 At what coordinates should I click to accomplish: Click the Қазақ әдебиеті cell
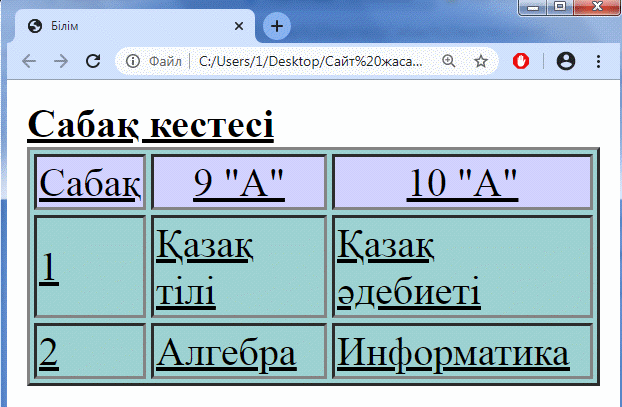tap(463, 266)
